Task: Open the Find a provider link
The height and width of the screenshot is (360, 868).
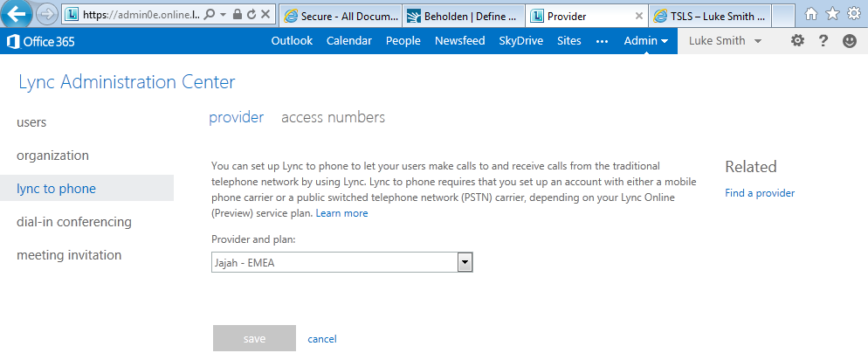Action: point(760,193)
